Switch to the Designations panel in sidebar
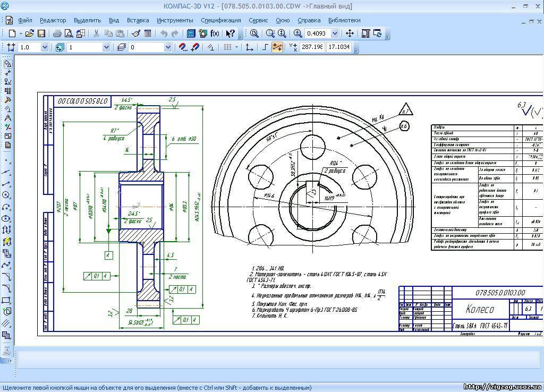544x392 pixels. point(7,81)
